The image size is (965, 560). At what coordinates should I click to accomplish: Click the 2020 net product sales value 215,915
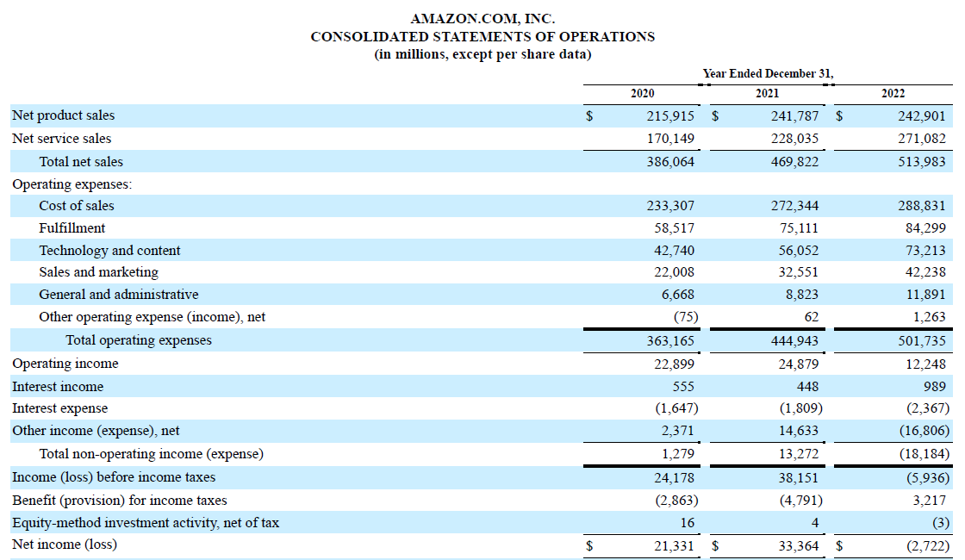coord(670,115)
